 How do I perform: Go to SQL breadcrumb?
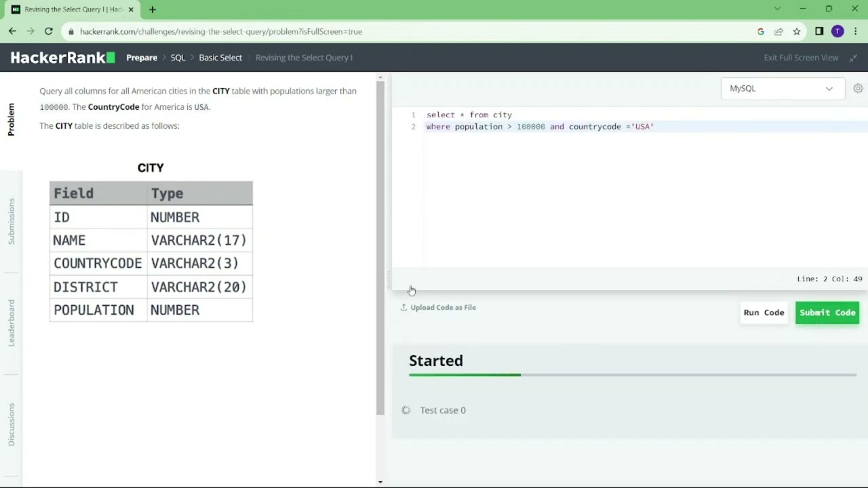click(178, 58)
